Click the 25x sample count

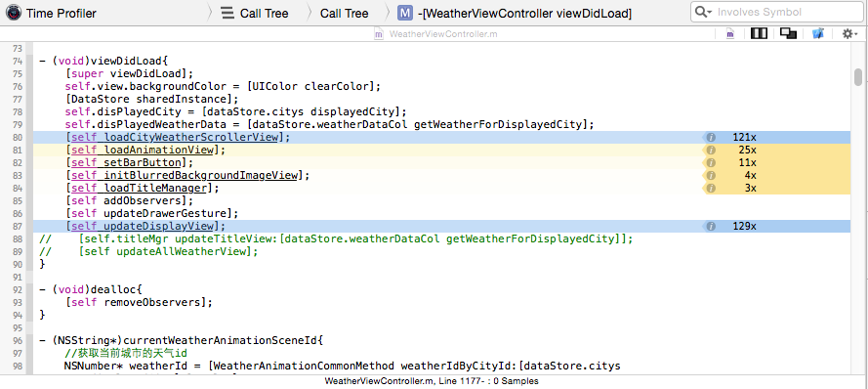point(747,150)
